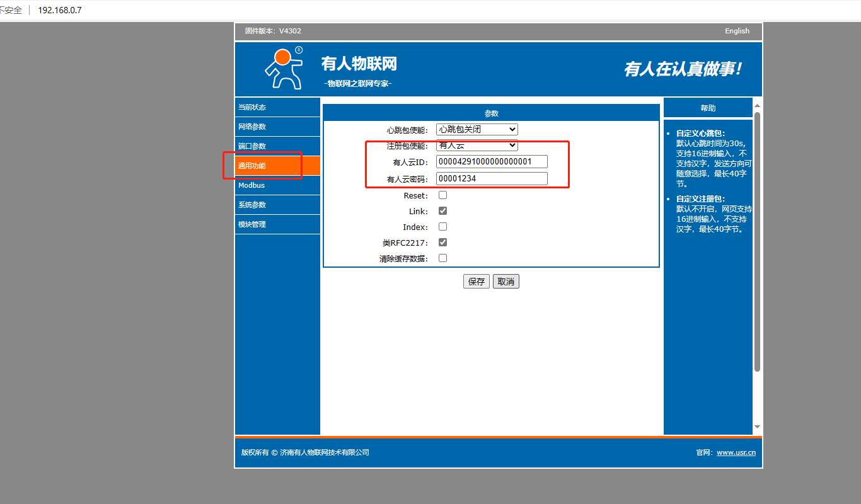Uncheck the Link checkbox
This screenshot has height=504, width=861.
click(x=442, y=211)
